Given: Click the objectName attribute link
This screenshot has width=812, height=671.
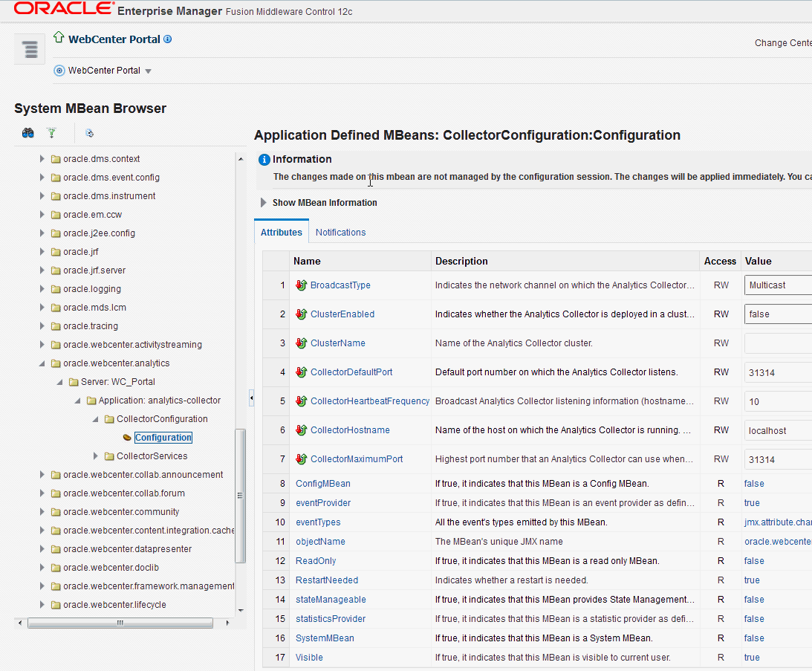Looking at the screenshot, I should pyautogui.click(x=320, y=541).
